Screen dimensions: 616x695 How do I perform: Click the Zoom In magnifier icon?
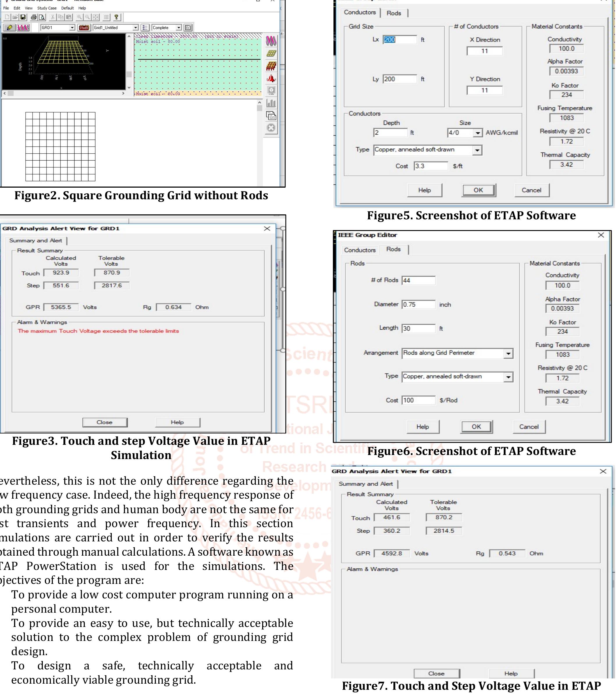[x=80, y=17]
